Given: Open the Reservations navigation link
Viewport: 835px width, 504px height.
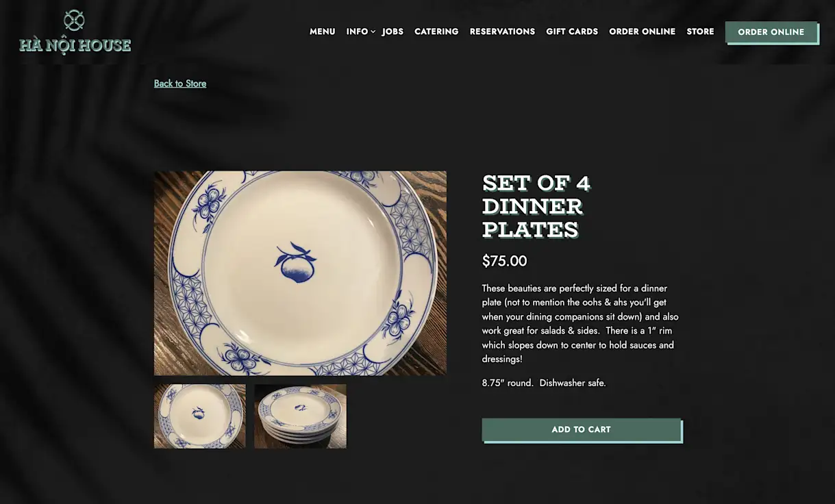Looking at the screenshot, I should pyautogui.click(x=502, y=32).
